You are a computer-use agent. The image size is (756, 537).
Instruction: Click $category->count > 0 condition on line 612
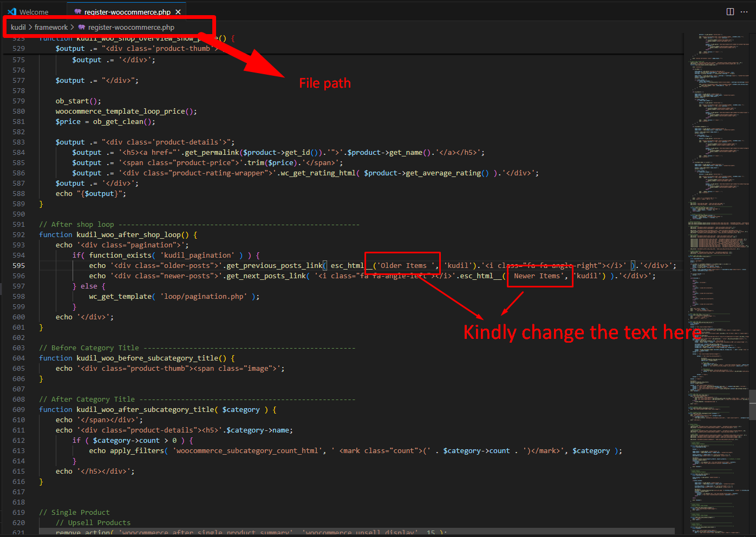[135, 441]
